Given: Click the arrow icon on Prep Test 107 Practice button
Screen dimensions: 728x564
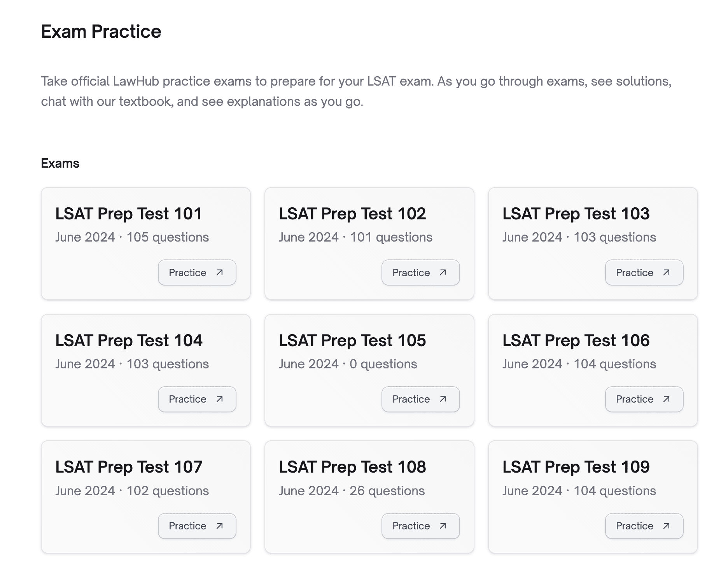Looking at the screenshot, I should click(x=219, y=526).
